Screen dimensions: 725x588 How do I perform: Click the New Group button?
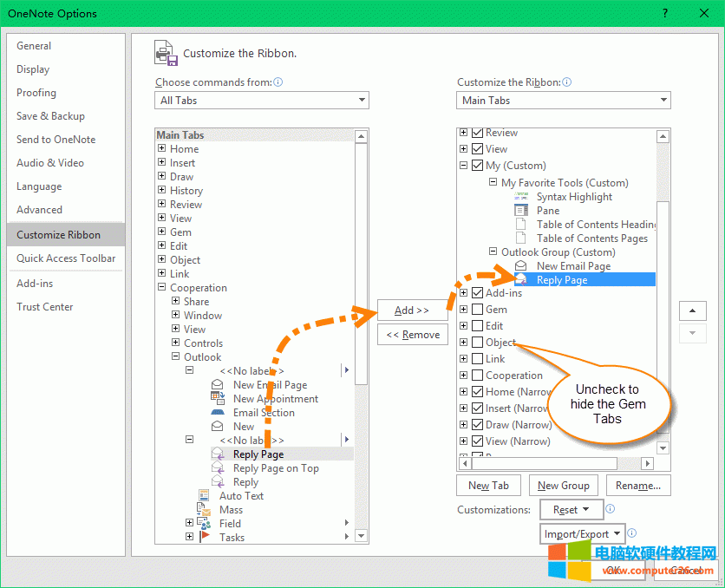tap(564, 486)
